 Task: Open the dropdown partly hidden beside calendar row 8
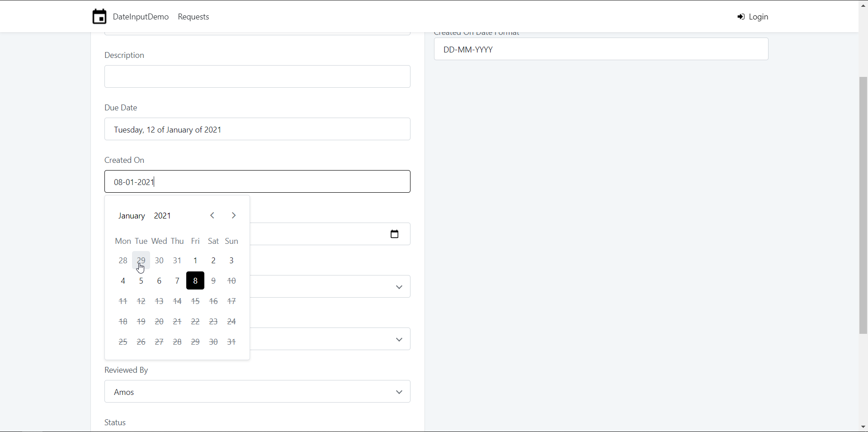(x=330, y=287)
